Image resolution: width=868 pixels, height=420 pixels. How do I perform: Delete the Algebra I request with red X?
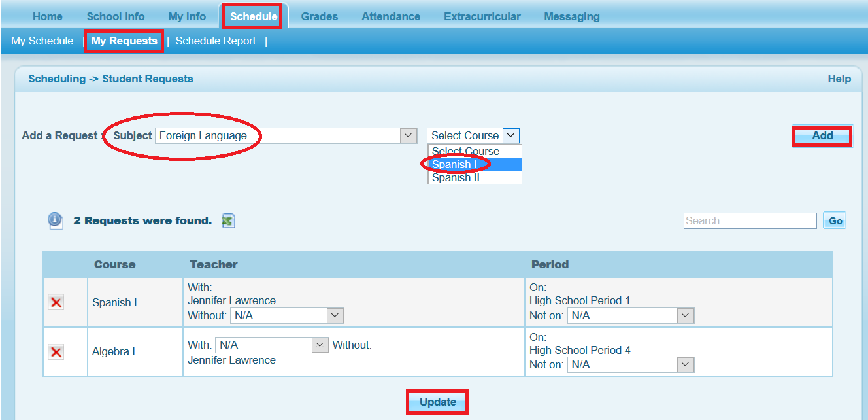[x=56, y=351]
